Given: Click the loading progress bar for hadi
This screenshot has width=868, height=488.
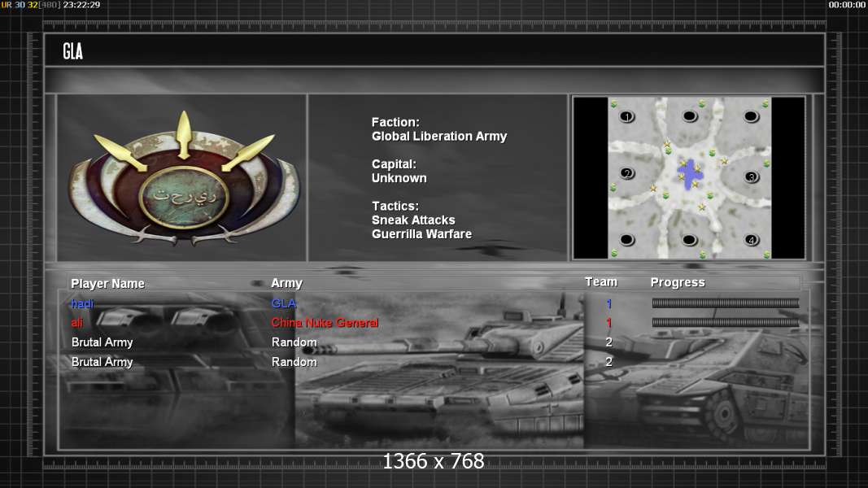Looking at the screenshot, I should point(725,303).
